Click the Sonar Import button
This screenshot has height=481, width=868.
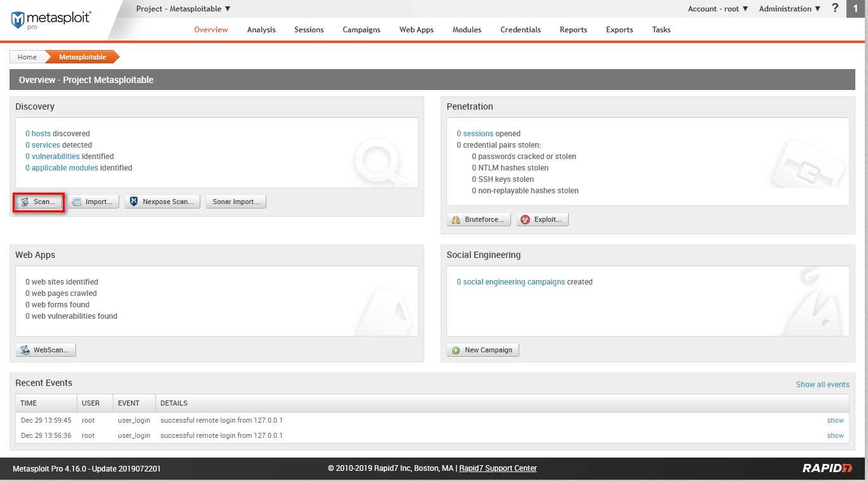coord(236,202)
